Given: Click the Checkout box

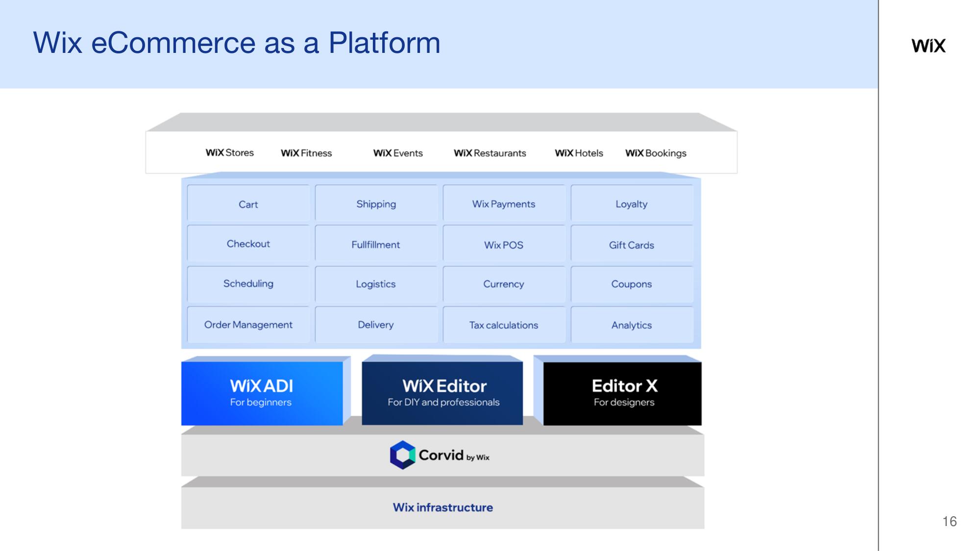Looking at the screenshot, I should tap(248, 243).
